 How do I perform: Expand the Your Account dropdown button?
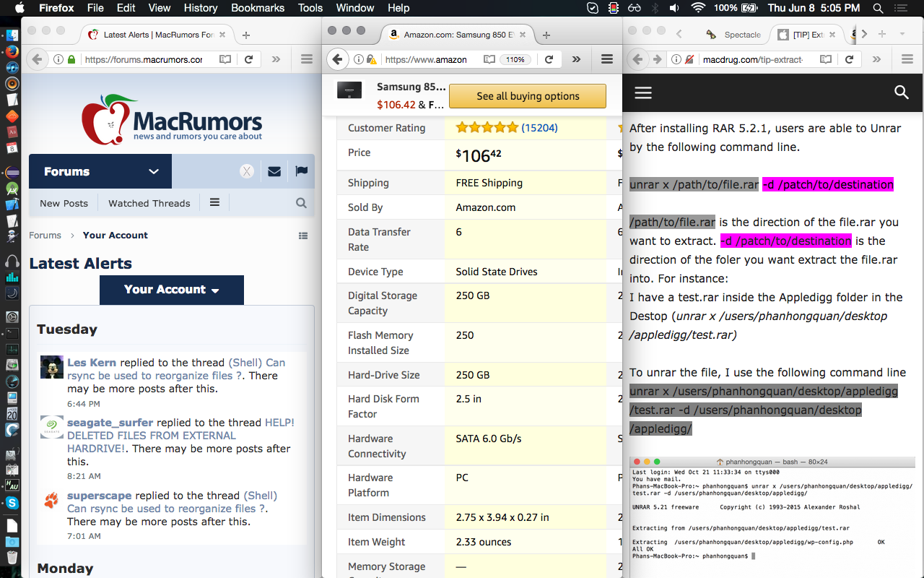click(x=172, y=290)
